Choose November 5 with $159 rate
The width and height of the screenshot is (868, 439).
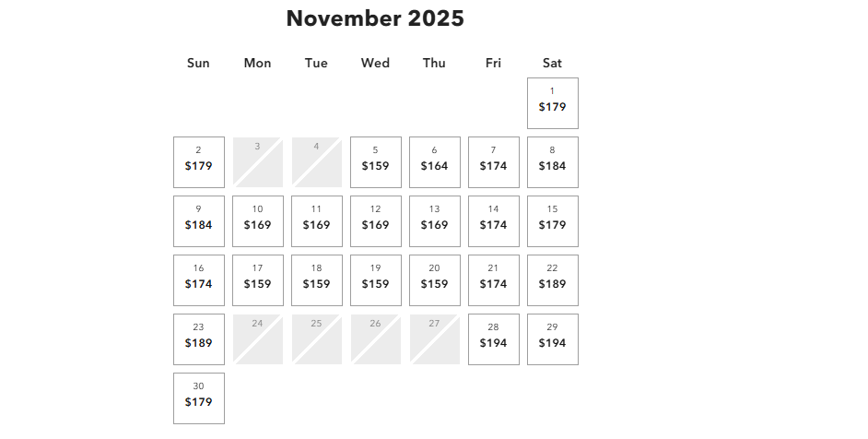[x=376, y=162]
